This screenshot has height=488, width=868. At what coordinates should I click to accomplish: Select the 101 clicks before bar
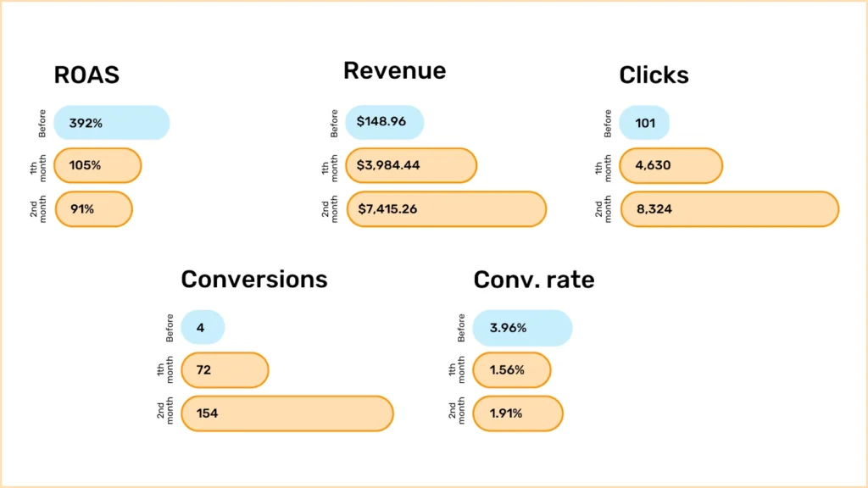pos(644,123)
